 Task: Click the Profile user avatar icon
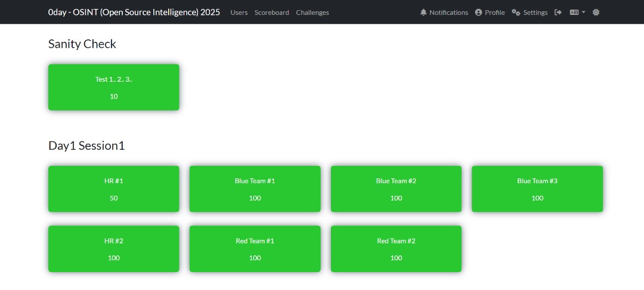[x=478, y=13]
